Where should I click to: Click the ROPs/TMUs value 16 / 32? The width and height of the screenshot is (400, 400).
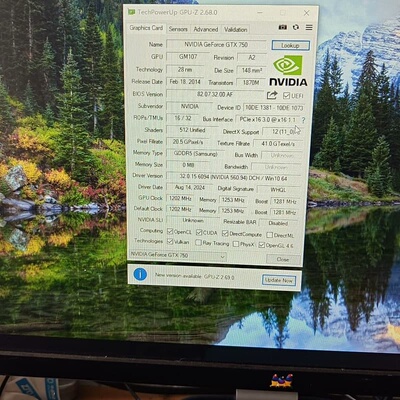pos(183,118)
